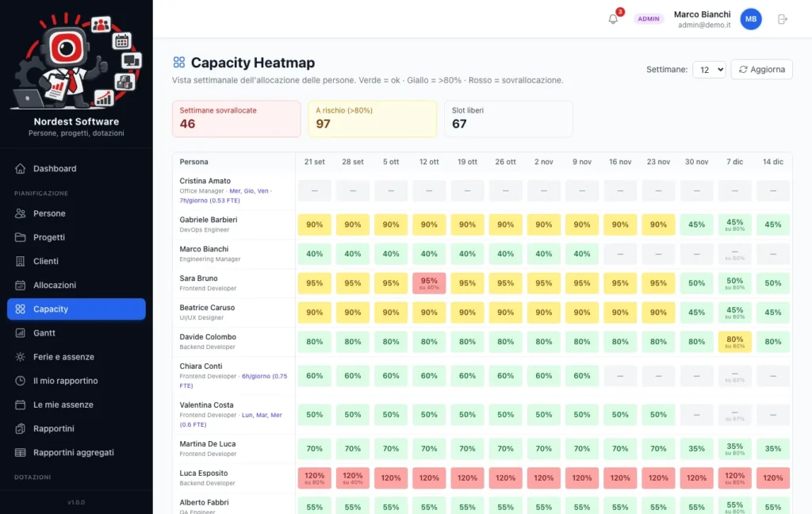Image resolution: width=812 pixels, height=514 pixels.
Task: Click Gabriele Barbieri's name
Action: [209, 220]
